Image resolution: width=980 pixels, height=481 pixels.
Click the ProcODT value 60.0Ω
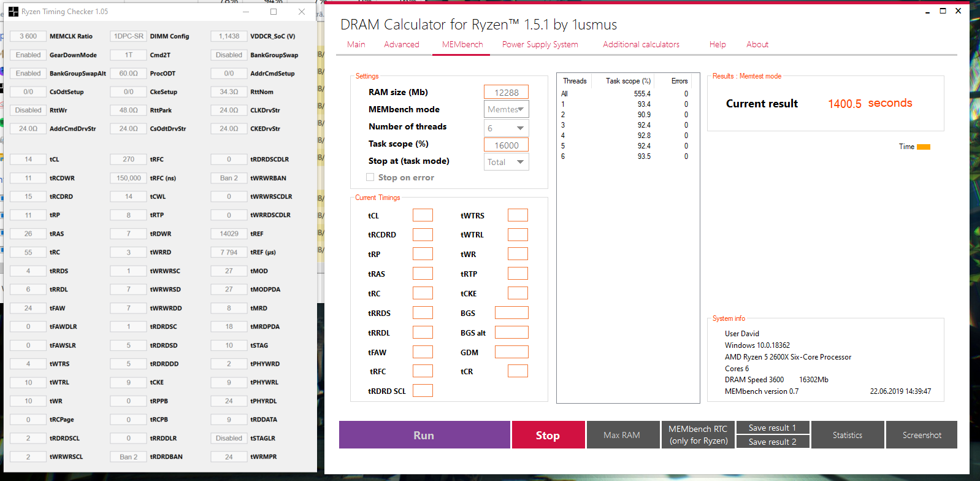[128, 73]
